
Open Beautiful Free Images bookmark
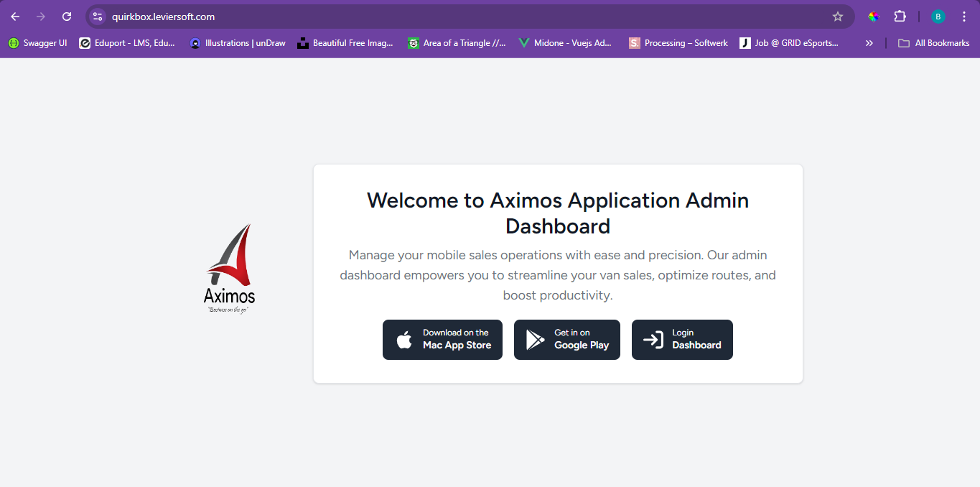point(345,43)
